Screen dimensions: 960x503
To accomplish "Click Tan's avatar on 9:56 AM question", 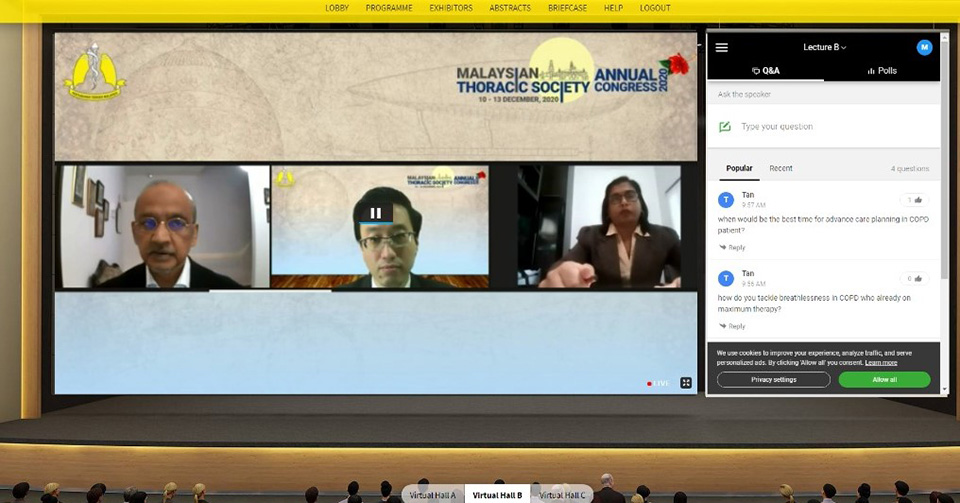I will 726,278.
